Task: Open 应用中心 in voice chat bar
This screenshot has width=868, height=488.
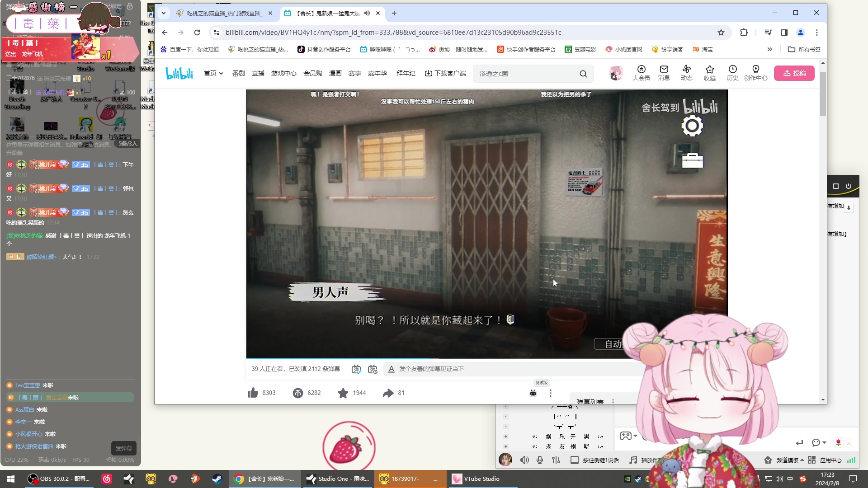Action: click(x=826, y=460)
